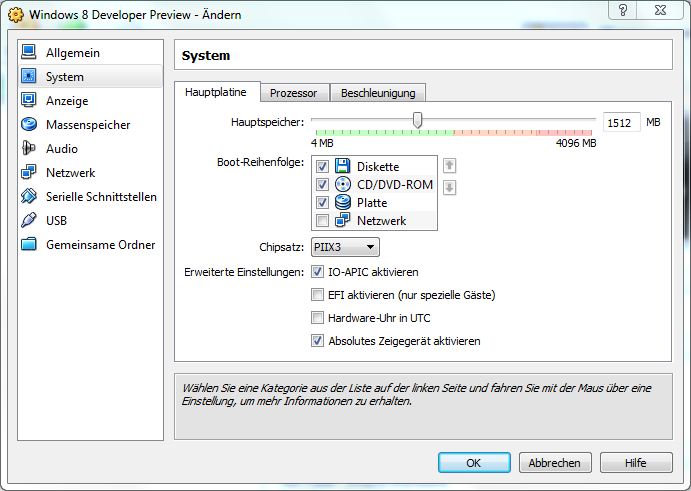Screen dimensions: 691x491
Task: Select the Allgemein category
Action: coord(90,52)
